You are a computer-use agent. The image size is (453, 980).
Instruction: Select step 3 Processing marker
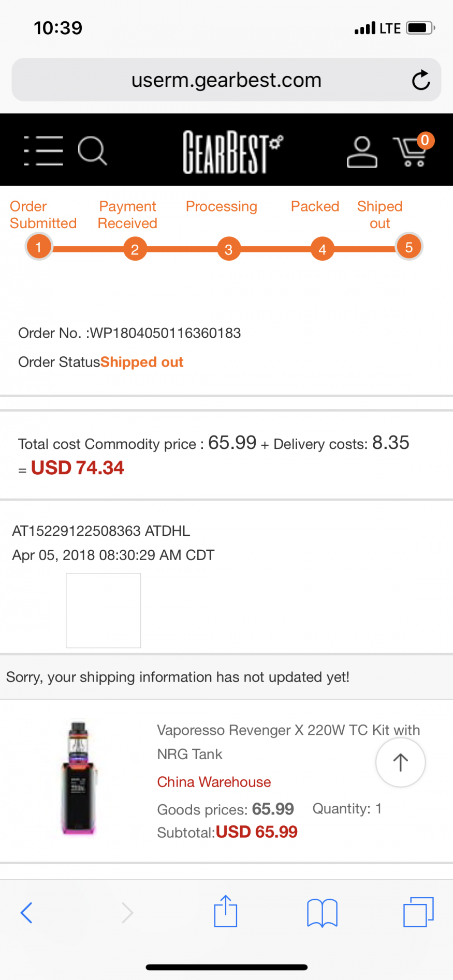click(228, 249)
